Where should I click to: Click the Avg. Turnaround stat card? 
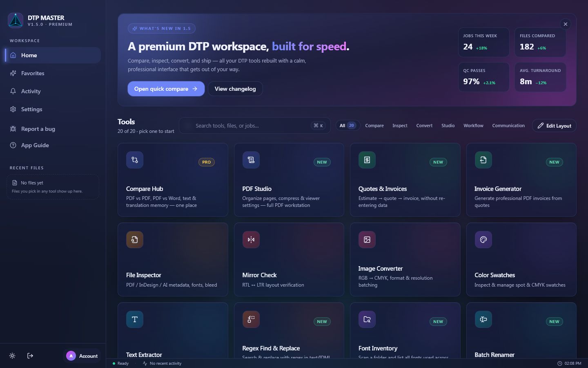click(x=540, y=77)
